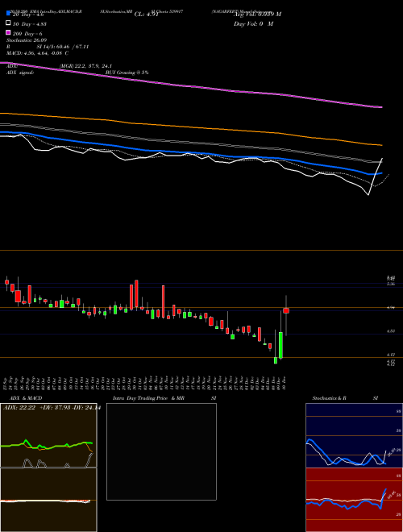This screenshot has height=532, width=403.
Task: Click the 'Avg Vol: 0.039 M' label
Action: click(257, 15)
